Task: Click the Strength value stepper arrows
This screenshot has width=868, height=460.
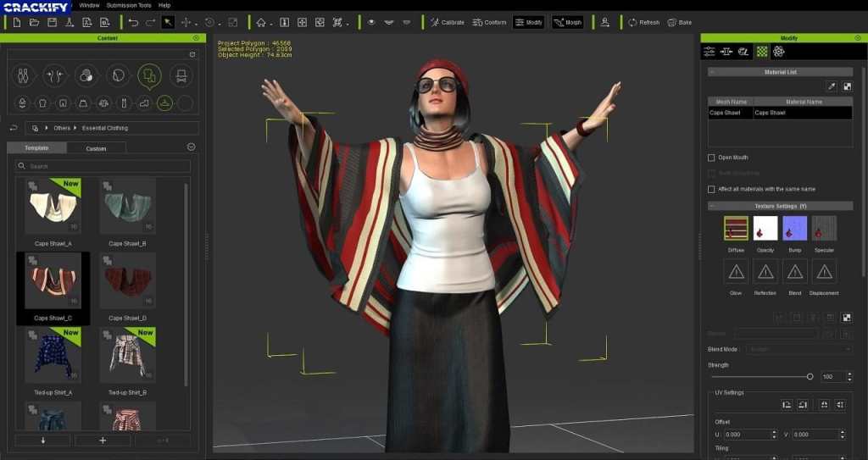Action: tap(849, 376)
